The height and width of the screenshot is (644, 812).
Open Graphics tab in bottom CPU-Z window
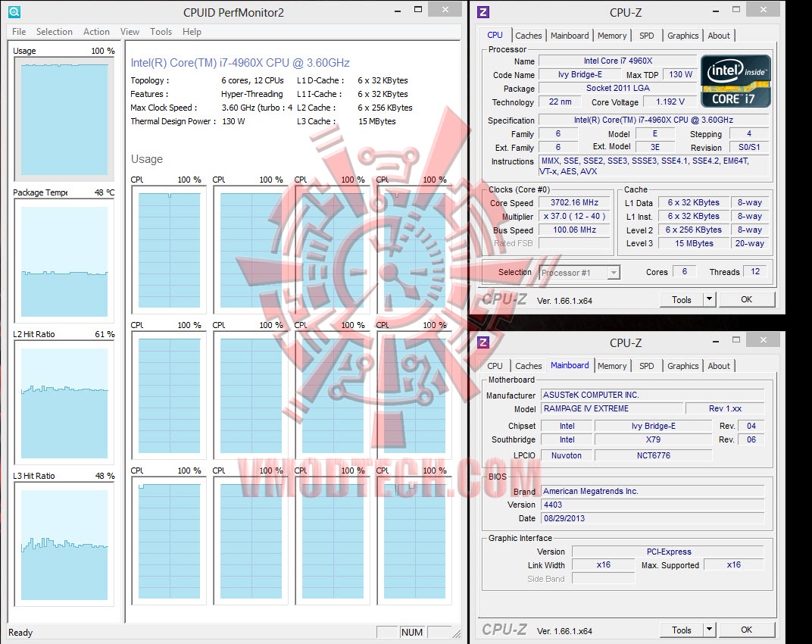click(x=682, y=366)
